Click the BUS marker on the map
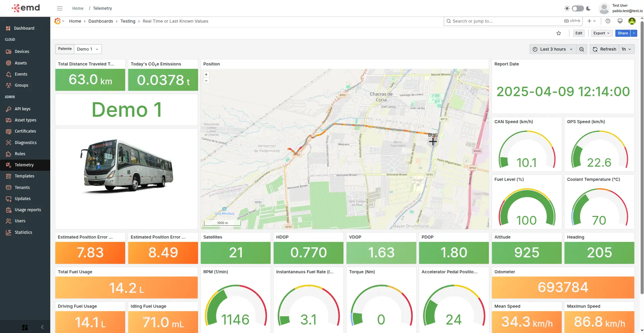This screenshot has height=333, width=644. click(433, 141)
